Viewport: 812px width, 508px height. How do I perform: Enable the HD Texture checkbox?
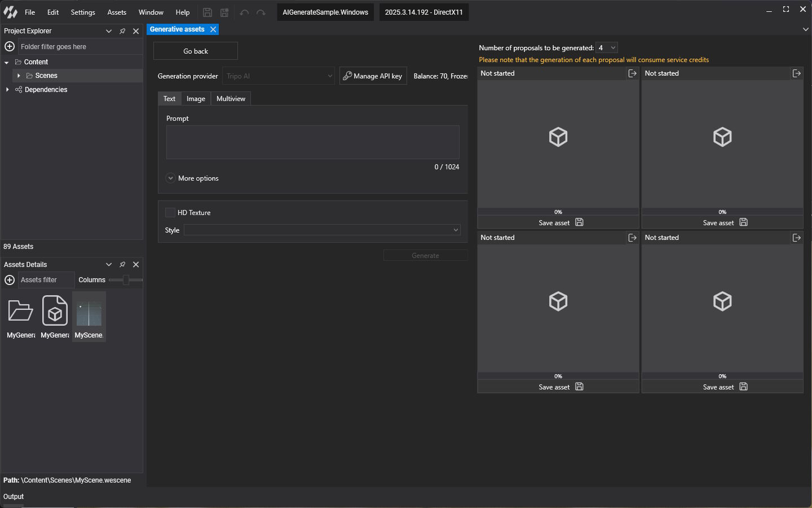pos(170,213)
